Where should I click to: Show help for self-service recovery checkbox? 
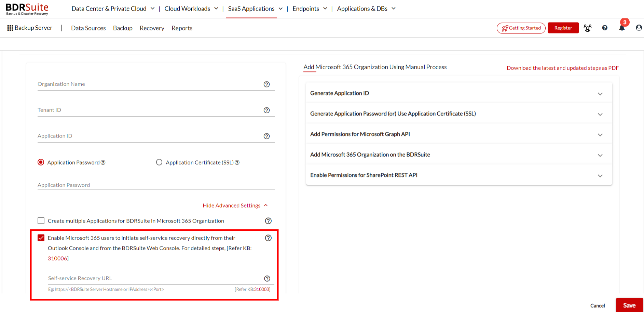click(x=269, y=238)
